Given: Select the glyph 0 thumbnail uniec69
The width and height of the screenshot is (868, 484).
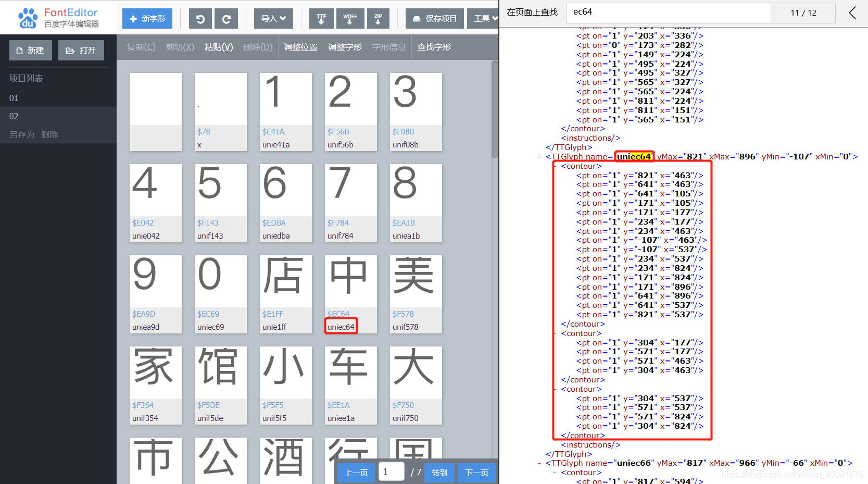Looking at the screenshot, I should (221, 294).
